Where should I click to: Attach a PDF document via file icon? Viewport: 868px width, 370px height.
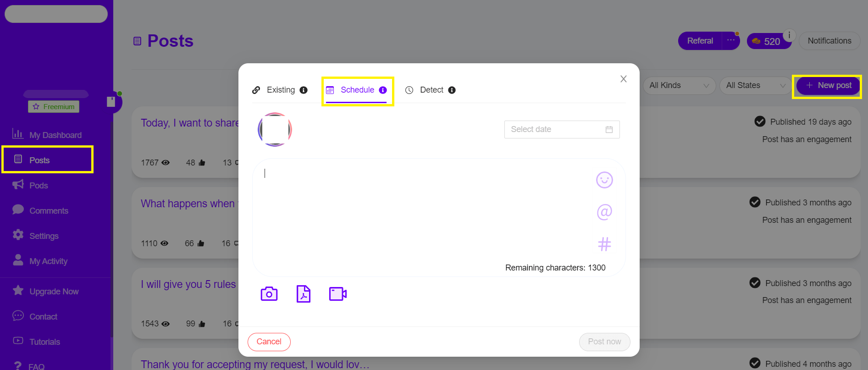[304, 294]
